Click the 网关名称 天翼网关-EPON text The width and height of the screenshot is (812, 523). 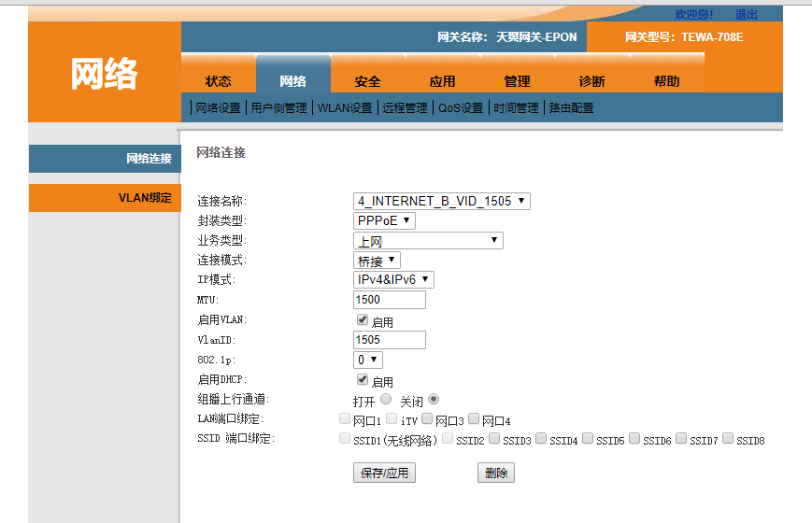point(507,37)
